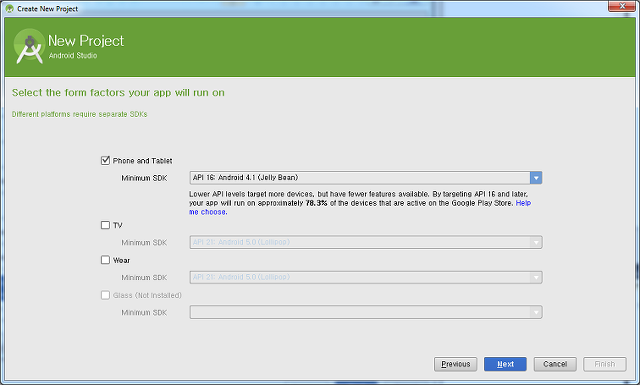Viewport: 640px width, 385px height.
Task: Click Minimum SDK label under Wear
Action: click(x=144, y=278)
